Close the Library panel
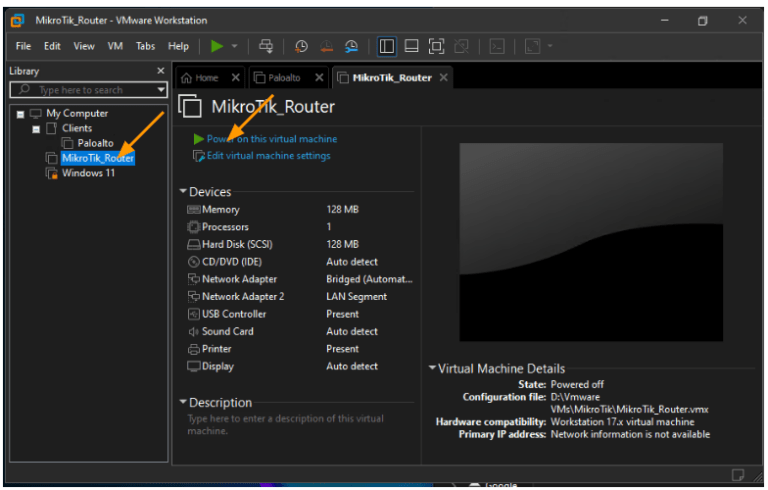Viewport: 768px width, 490px height. pyautogui.click(x=161, y=71)
